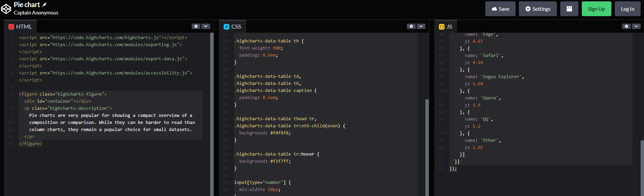Open CSS editor settings gear
The width and height of the screenshot is (644, 196).
click(411, 26)
